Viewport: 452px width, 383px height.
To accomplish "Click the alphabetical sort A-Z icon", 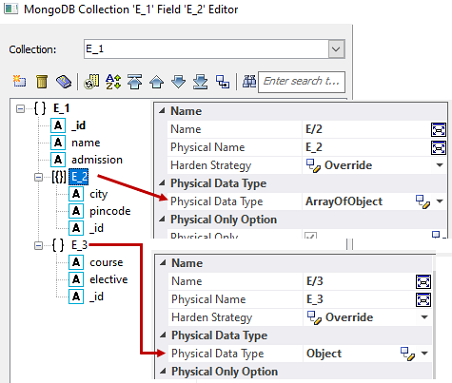I will 113,81.
